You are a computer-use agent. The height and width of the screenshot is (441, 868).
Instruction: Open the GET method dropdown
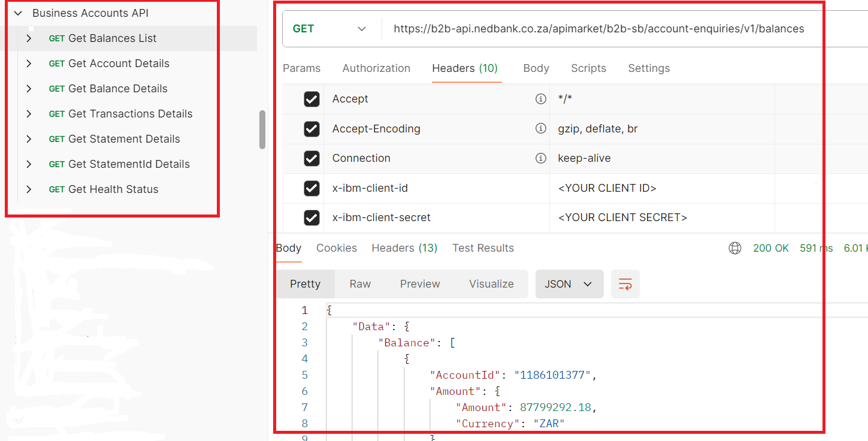click(x=330, y=29)
